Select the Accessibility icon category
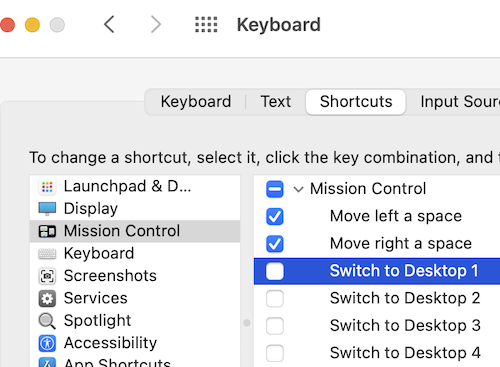Image resolution: width=500 pixels, height=367 pixels. [x=47, y=343]
